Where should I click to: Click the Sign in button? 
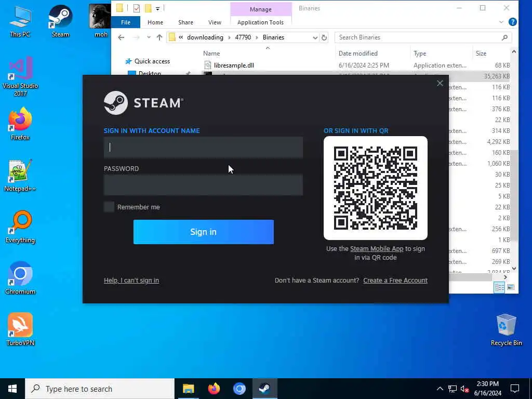tap(204, 232)
